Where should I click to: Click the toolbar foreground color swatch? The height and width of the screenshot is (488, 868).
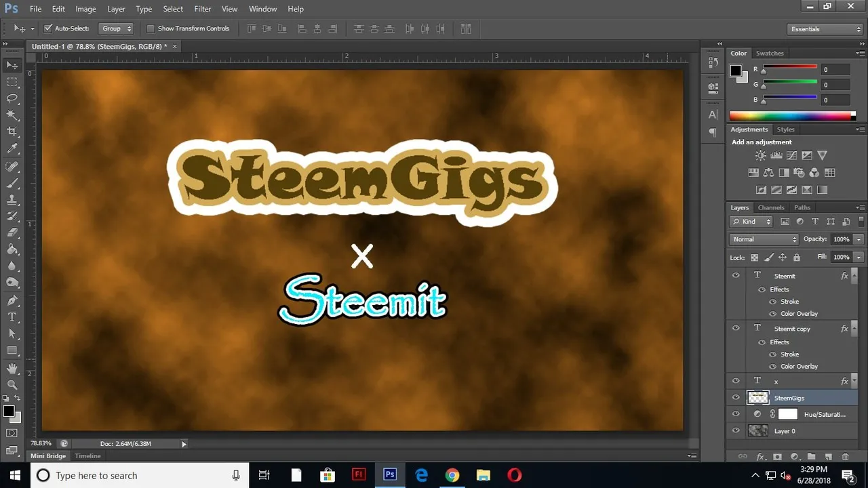coord(9,411)
